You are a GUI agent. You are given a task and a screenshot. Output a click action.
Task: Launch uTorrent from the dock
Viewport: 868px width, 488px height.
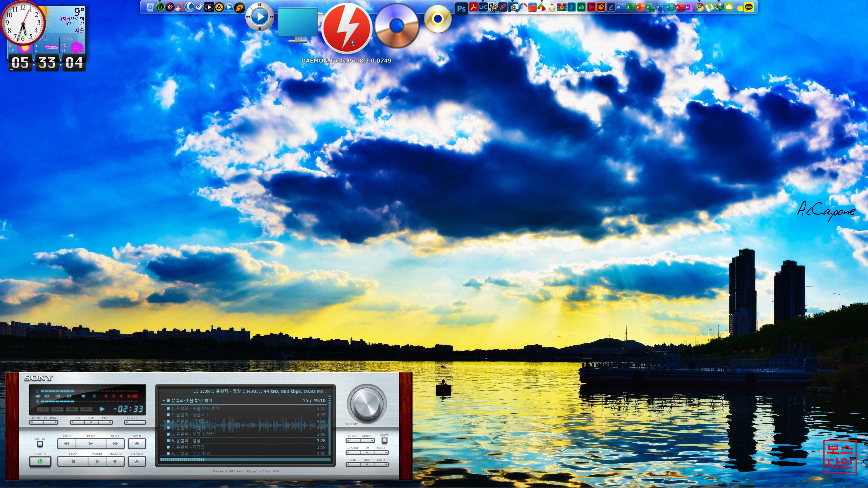[x=710, y=7]
